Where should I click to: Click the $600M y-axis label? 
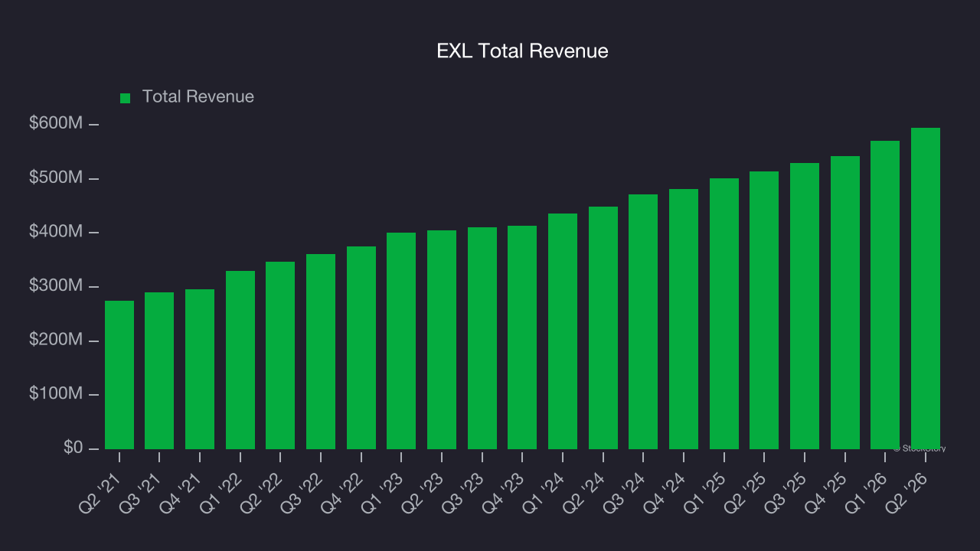click(56, 124)
